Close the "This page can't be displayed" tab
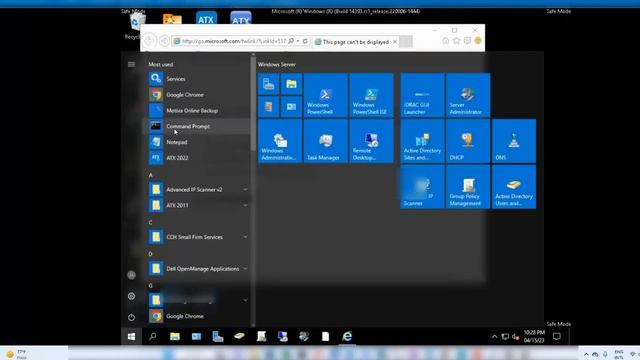 click(395, 42)
